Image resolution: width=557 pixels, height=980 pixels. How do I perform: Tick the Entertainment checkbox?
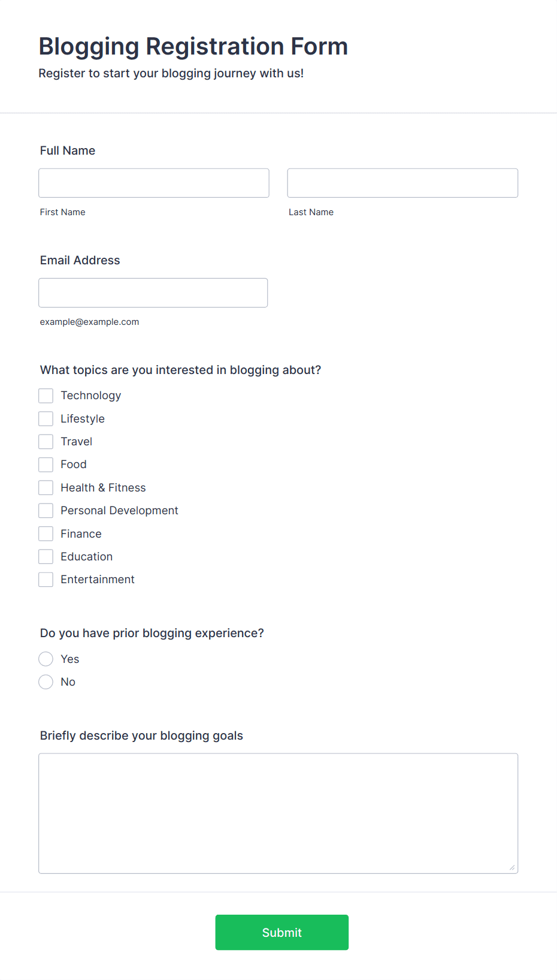coord(46,580)
